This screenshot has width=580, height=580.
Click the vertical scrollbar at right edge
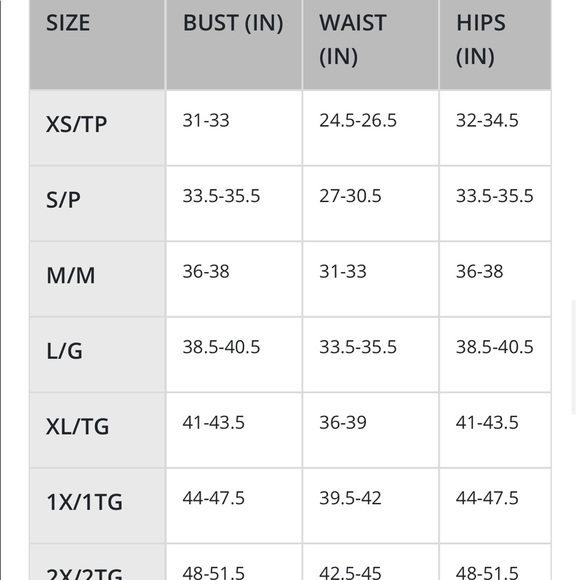(x=574, y=357)
